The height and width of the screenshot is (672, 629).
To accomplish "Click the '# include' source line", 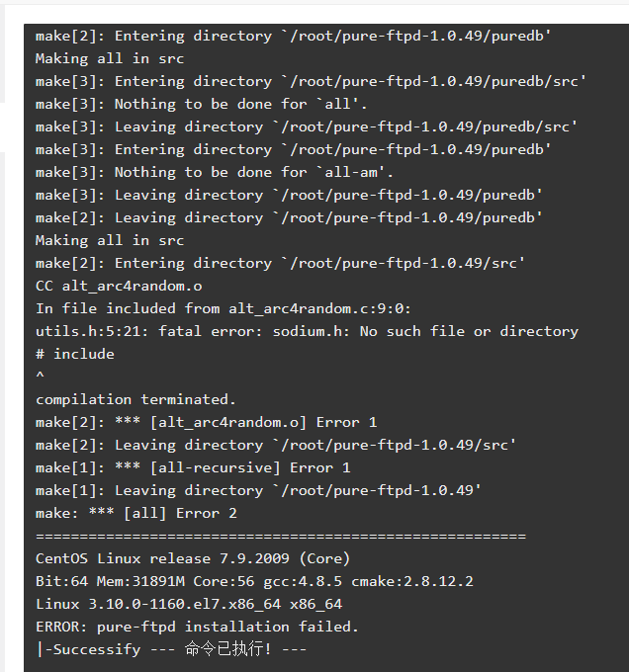I will pyautogui.click(x=75, y=354).
